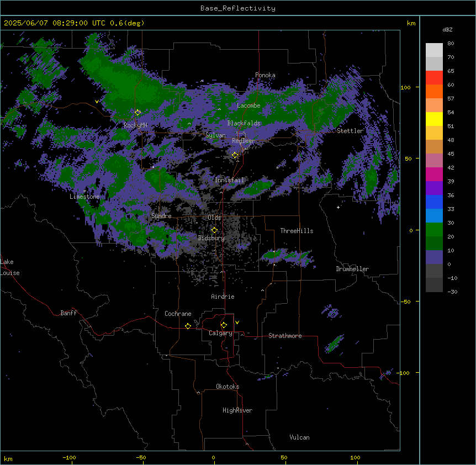Click the Strathmore label
Image resolution: width=476 pixels, height=465 pixels.
[x=285, y=336]
